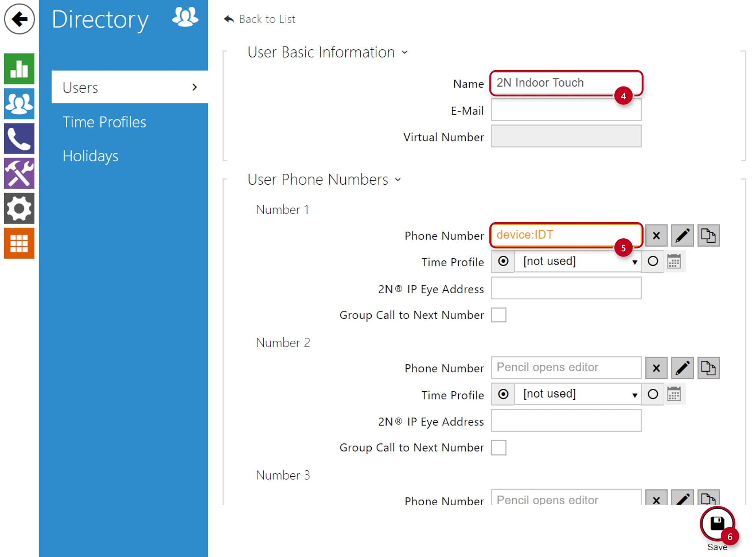Click the Virtual Number field
Image resolution: width=756 pixels, height=557 pixels.
(566, 136)
